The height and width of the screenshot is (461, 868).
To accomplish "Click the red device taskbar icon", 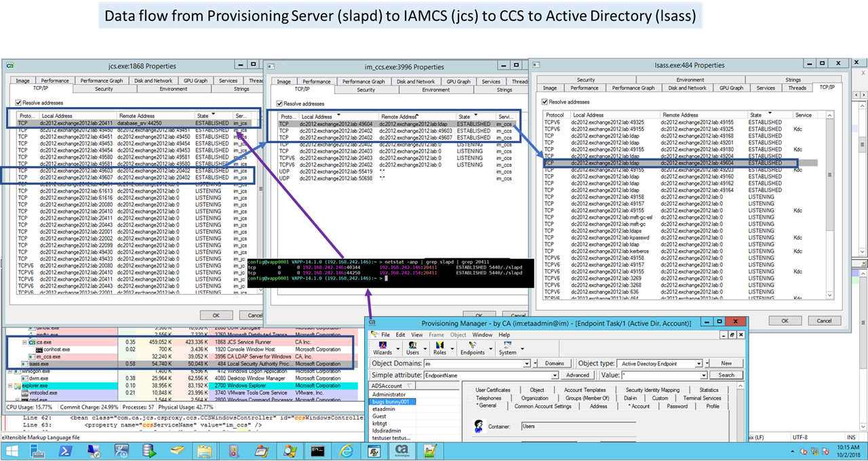I will point(233,450).
